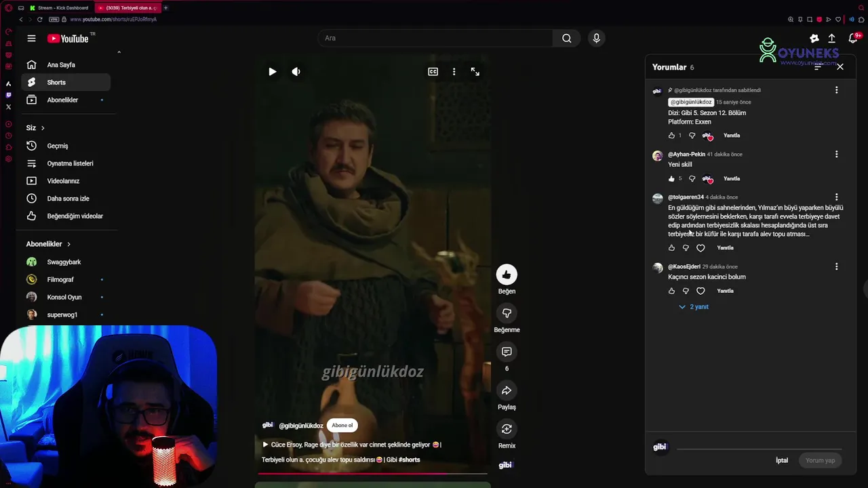This screenshot has height=488, width=868.
Task: Open the @gibigünlükdoz channel link under video
Action: click(x=301, y=426)
